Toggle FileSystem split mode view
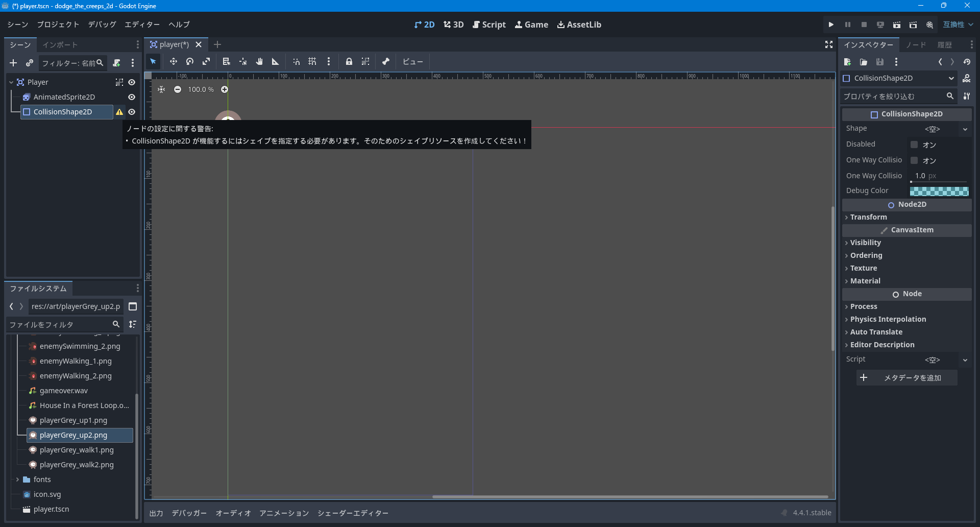Viewport: 980px width, 527px height. coord(133,306)
